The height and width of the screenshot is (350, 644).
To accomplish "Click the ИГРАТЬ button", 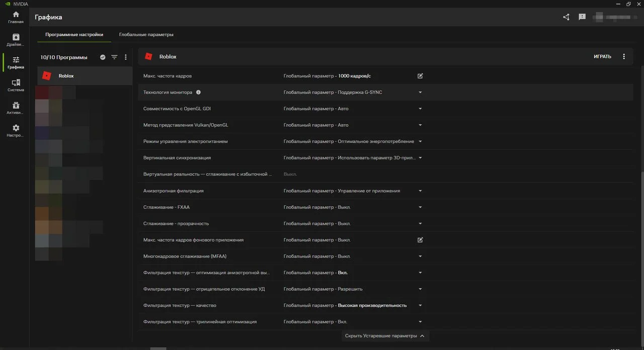I will click(602, 56).
